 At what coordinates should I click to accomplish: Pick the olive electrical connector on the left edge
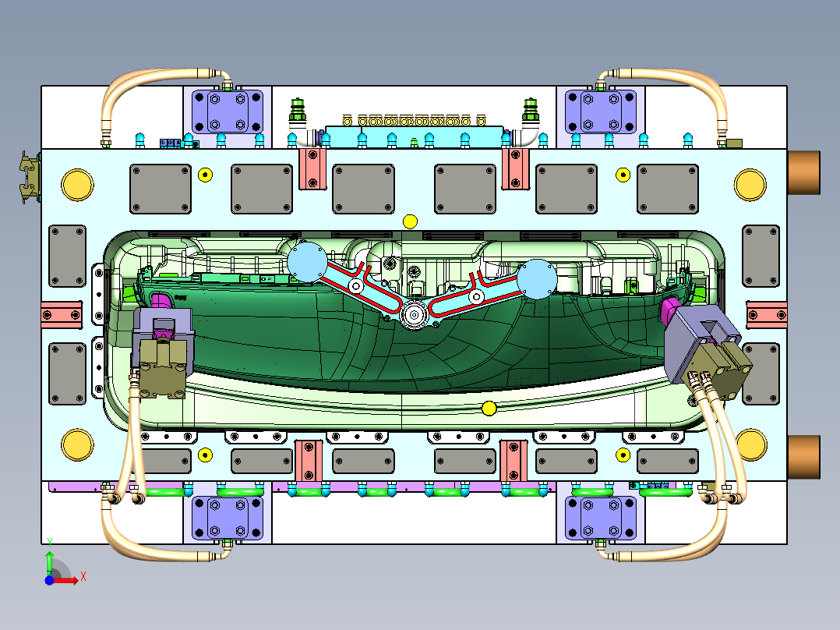tap(30, 178)
